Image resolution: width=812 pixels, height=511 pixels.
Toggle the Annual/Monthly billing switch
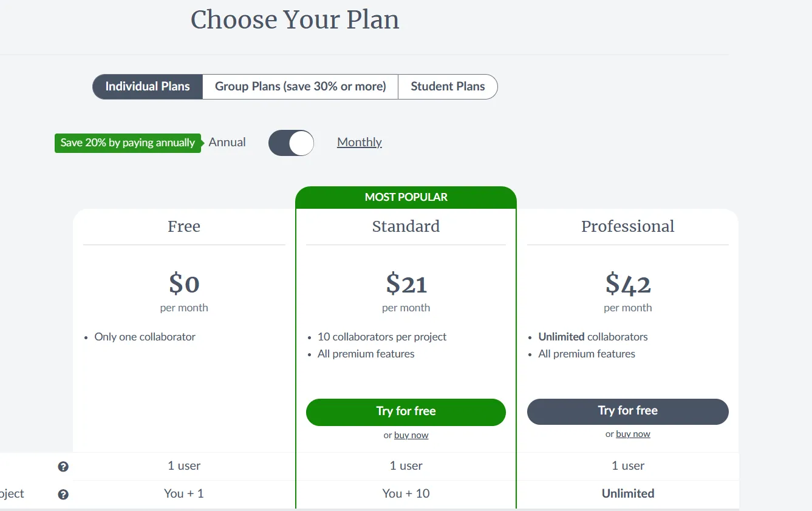(x=291, y=143)
